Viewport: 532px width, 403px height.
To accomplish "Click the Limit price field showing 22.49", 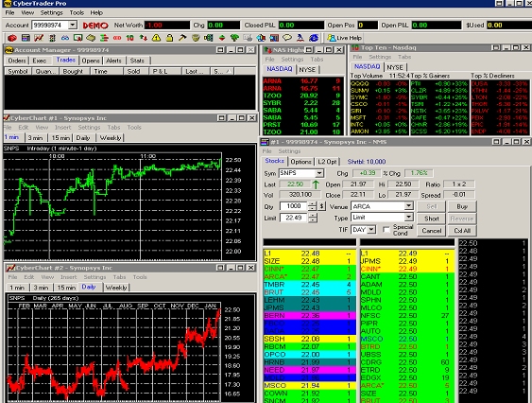I will pos(294,218).
